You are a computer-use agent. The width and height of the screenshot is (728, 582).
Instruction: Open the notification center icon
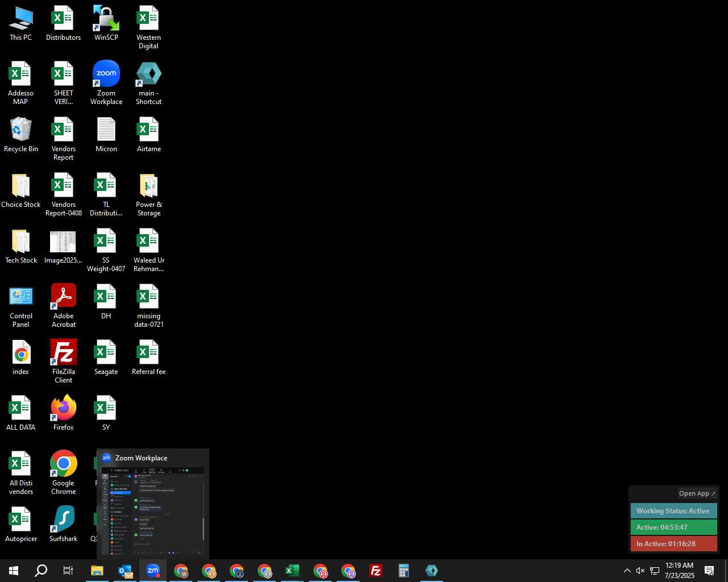pos(710,571)
